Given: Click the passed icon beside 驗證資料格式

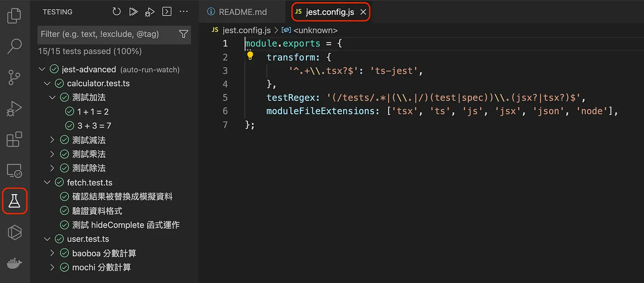Looking at the screenshot, I should pos(65,211).
